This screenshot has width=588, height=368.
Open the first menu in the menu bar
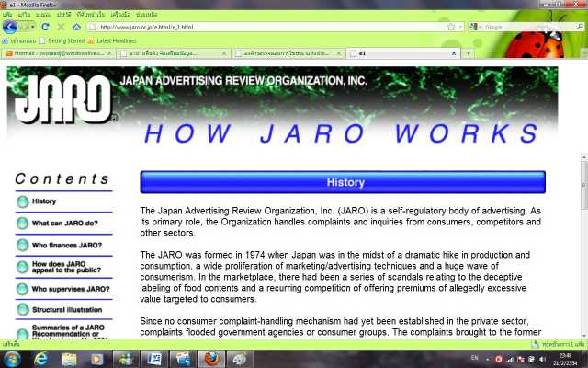[7, 15]
